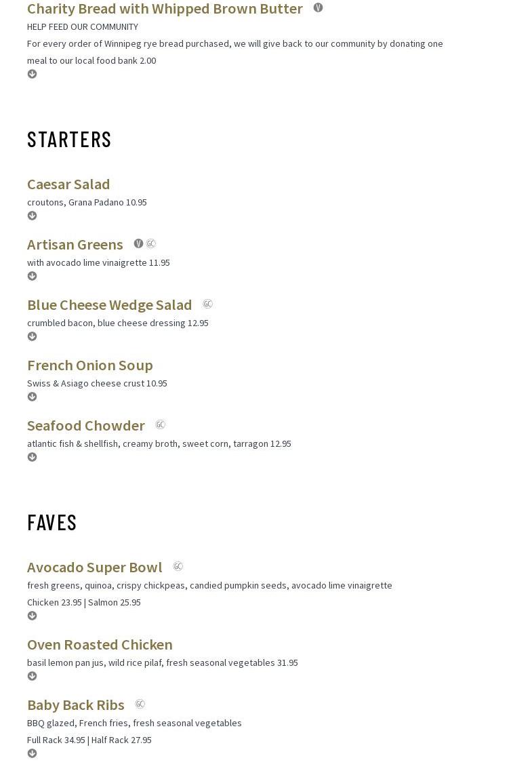
Task: Click the gluten-conscious icon beside Blue Cheese Wedge Salad
Action: coord(207,304)
